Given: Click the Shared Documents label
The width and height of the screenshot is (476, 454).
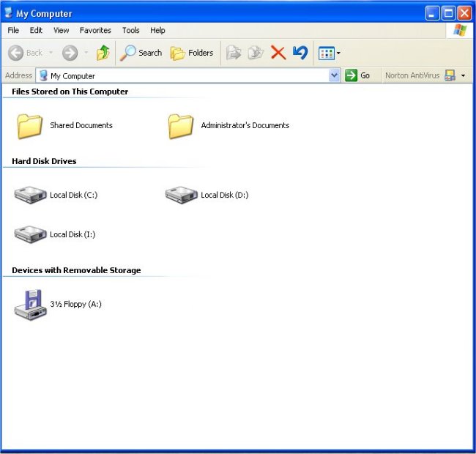Looking at the screenshot, I should point(81,125).
